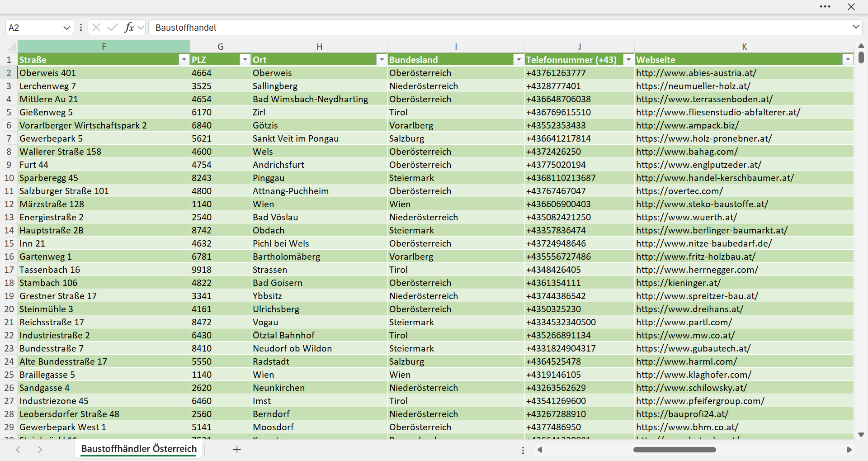The width and height of the screenshot is (868, 461).
Task: Expand the Name Box dropdown arrow
Action: click(66, 28)
